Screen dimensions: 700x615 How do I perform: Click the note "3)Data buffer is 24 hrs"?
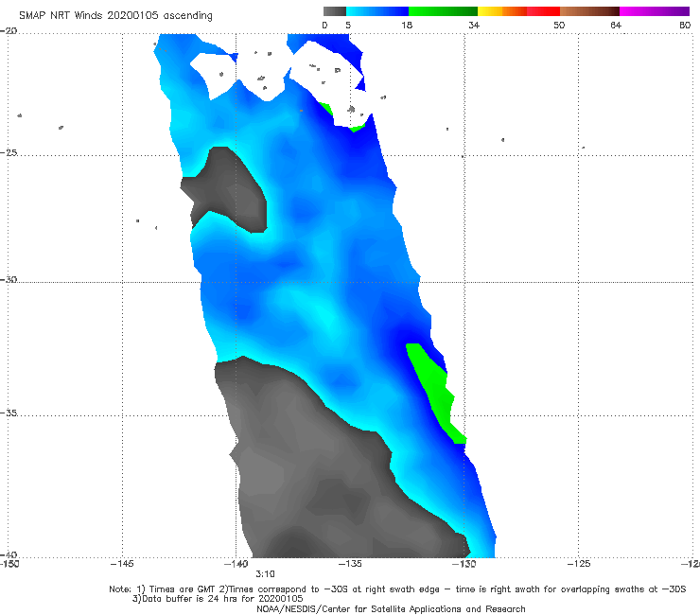click(218, 599)
